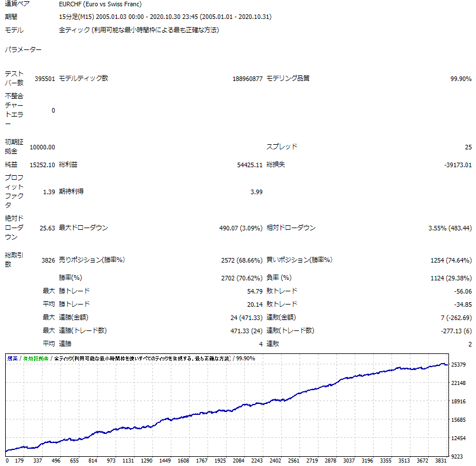Select the gross loss value '-39173.01'
Screen dimensions: 476x466
[x=458, y=165]
